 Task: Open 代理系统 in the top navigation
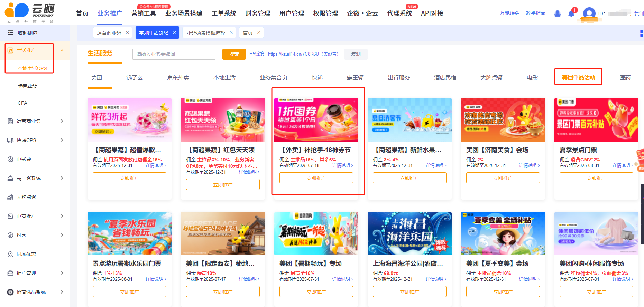pos(399,13)
